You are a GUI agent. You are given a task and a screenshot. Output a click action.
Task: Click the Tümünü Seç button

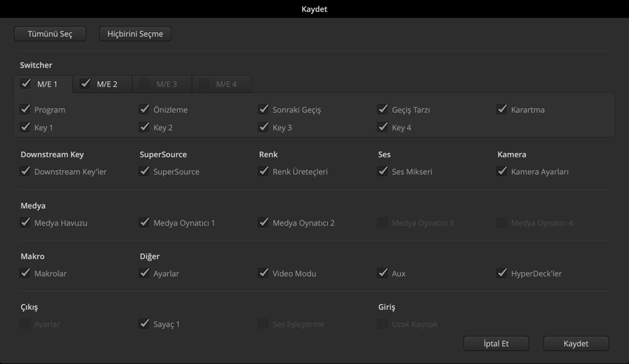point(50,34)
